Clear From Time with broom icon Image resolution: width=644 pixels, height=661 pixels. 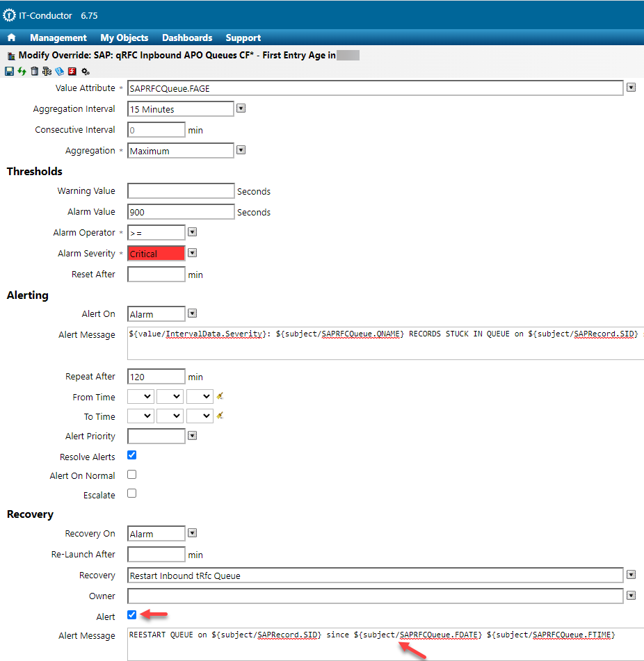pos(220,396)
